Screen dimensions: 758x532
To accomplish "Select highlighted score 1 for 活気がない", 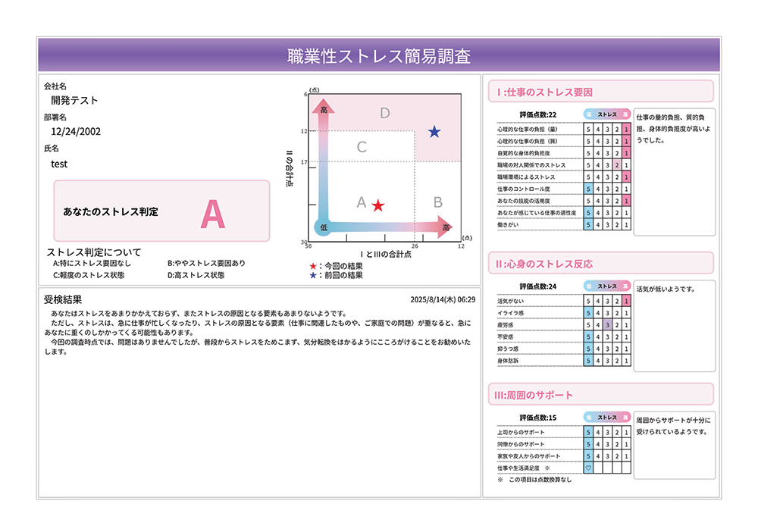I will click(x=627, y=300).
